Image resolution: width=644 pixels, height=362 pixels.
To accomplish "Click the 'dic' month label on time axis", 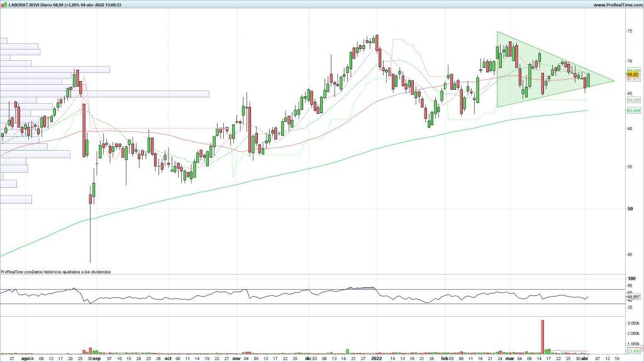I will tap(308, 359).
